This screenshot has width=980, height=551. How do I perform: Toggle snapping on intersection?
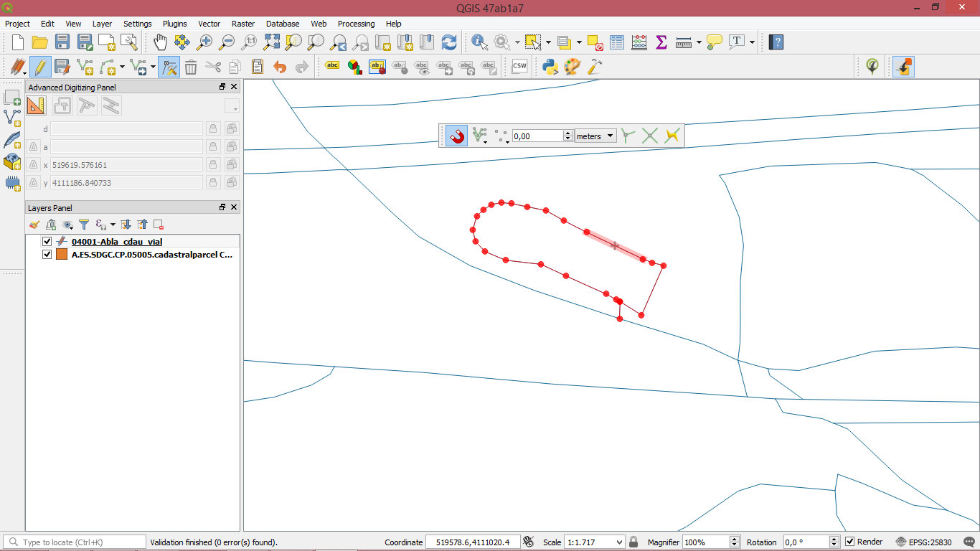point(650,136)
